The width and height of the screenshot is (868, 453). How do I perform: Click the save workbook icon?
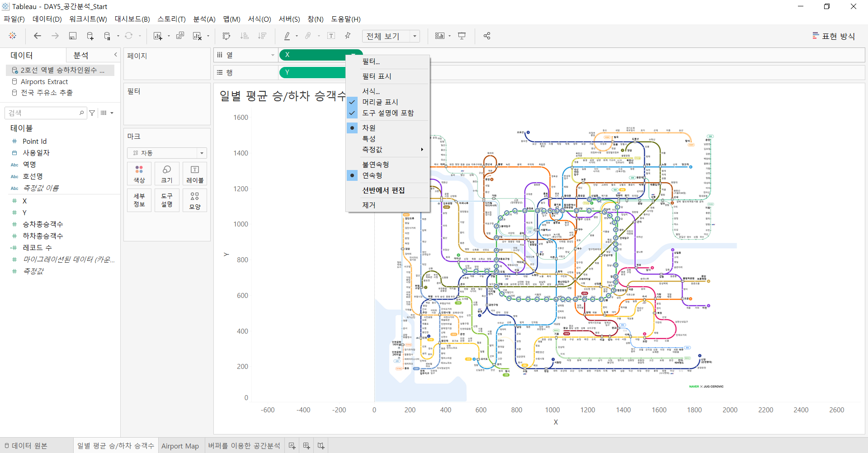click(72, 36)
